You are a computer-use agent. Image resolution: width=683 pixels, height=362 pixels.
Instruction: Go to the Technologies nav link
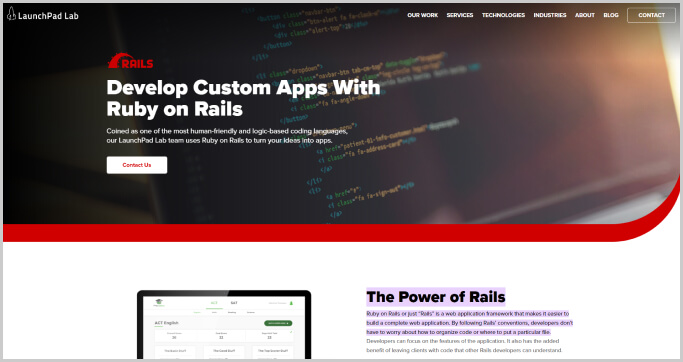tap(503, 15)
